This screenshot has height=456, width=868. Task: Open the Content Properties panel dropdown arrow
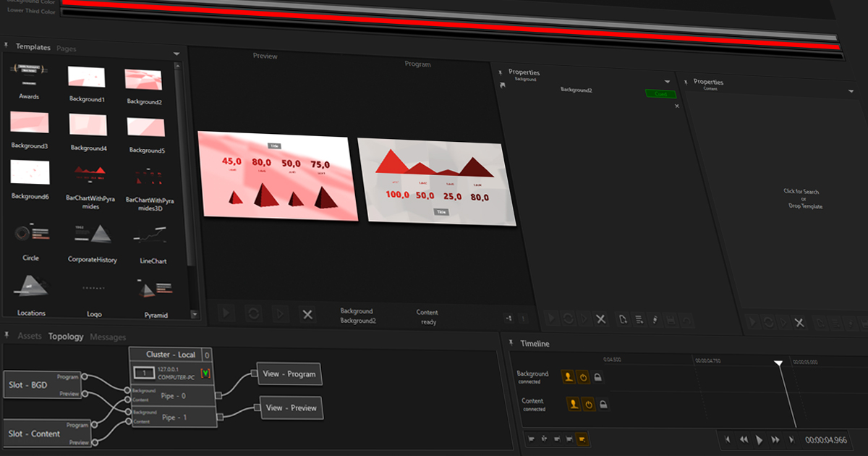tap(851, 91)
